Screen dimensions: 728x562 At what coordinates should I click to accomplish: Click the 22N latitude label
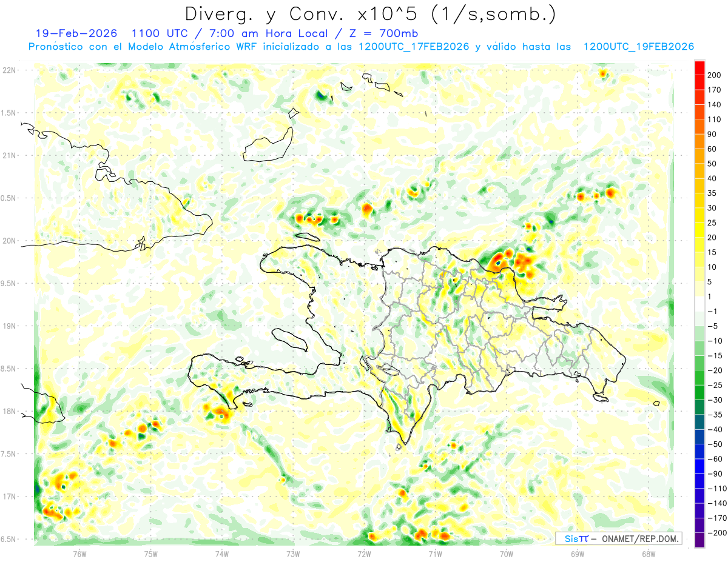tap(9, 70)
